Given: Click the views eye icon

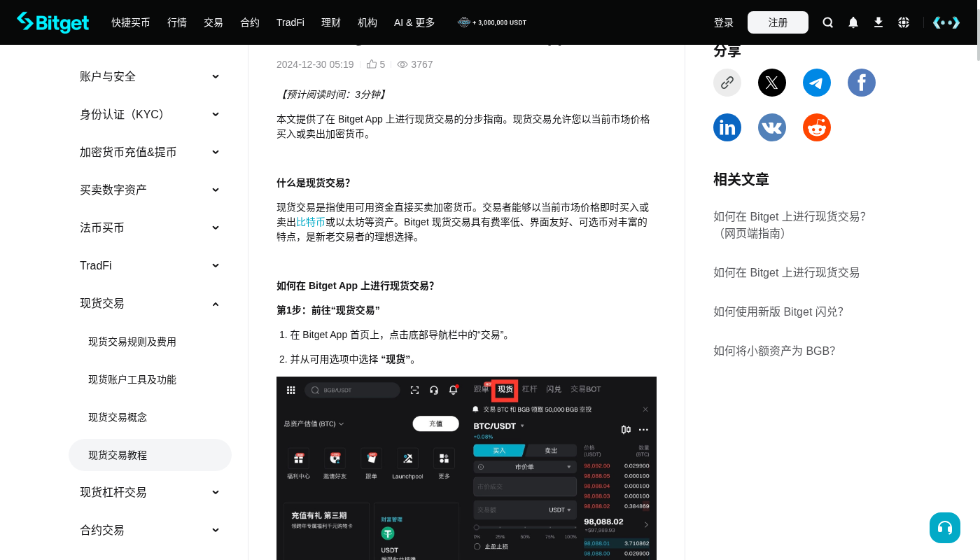Looking at the screenshot, I should [x=402, y=64].
